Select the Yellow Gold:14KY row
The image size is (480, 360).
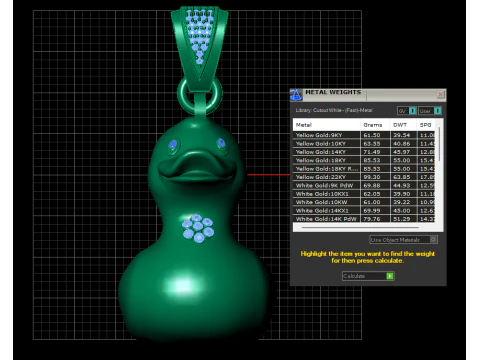pyautogui.click(x=365, y=152)
